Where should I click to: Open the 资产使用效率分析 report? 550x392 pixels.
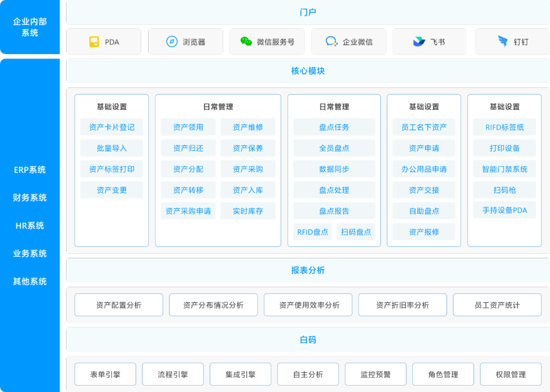[x=308, y=305]
